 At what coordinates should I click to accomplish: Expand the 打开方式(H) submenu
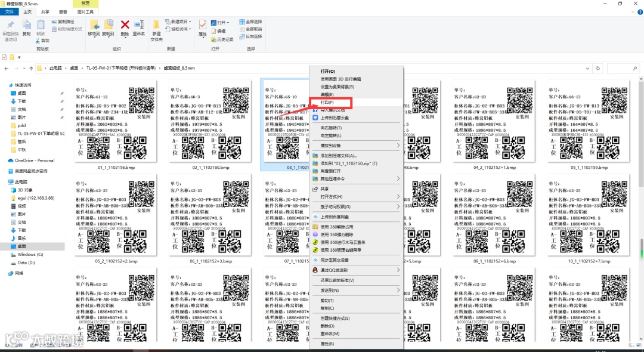point(356,196)
